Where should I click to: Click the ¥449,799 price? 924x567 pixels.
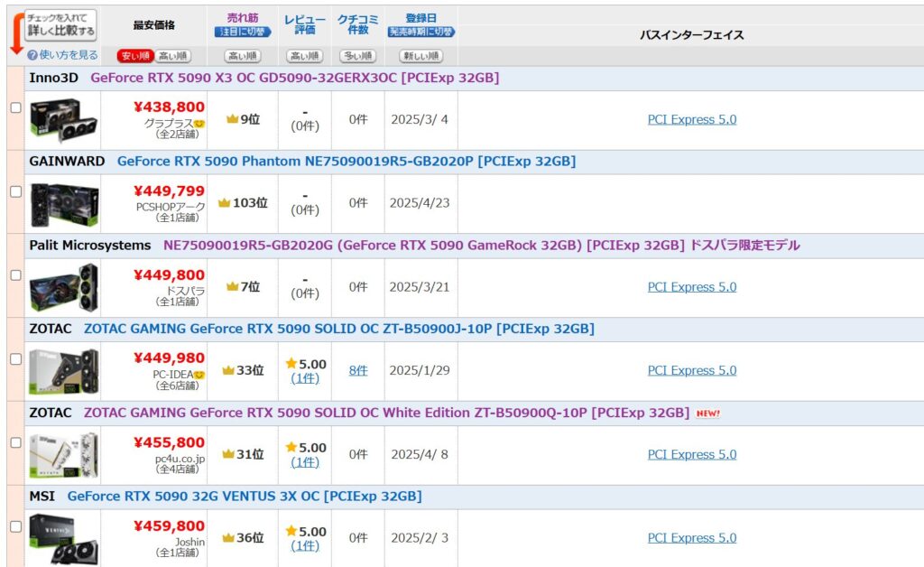point(169,191)
